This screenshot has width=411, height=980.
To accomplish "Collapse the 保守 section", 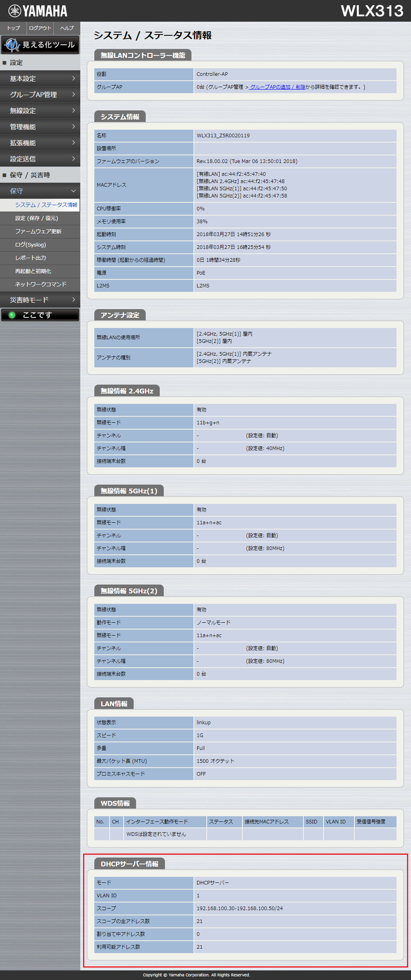I will coord(40,191).
